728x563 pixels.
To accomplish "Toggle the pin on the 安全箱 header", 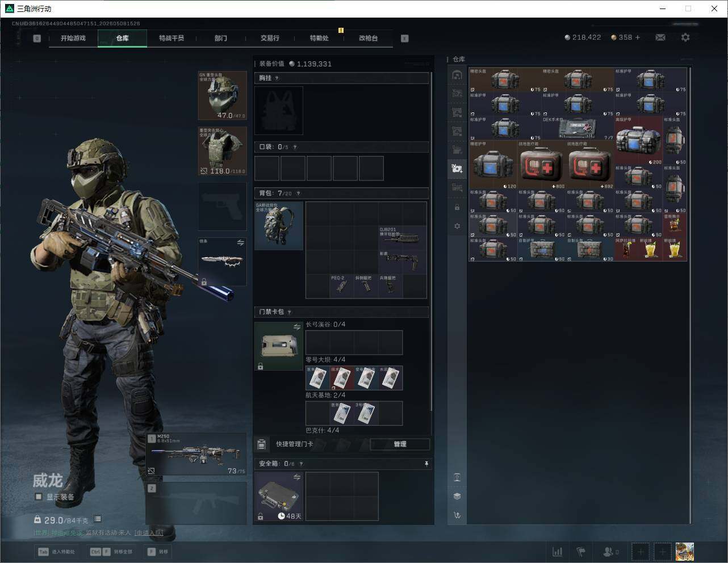I will tap(426, 464).
